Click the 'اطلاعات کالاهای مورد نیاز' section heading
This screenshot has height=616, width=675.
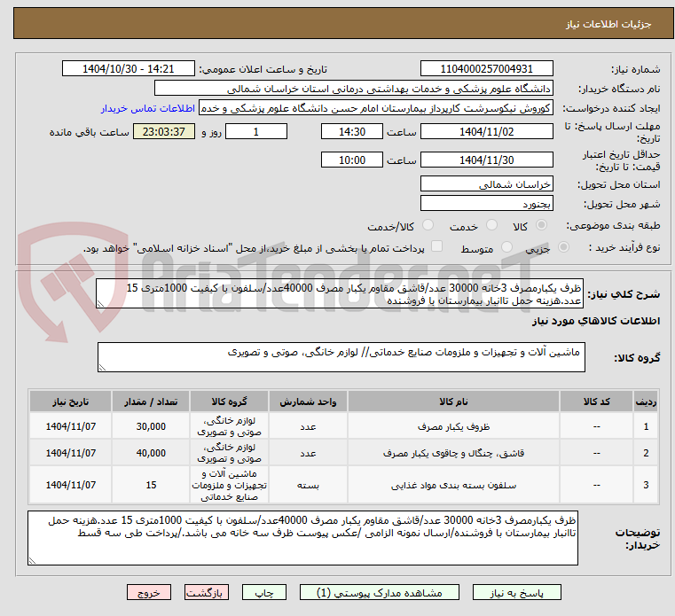point(596,321)
